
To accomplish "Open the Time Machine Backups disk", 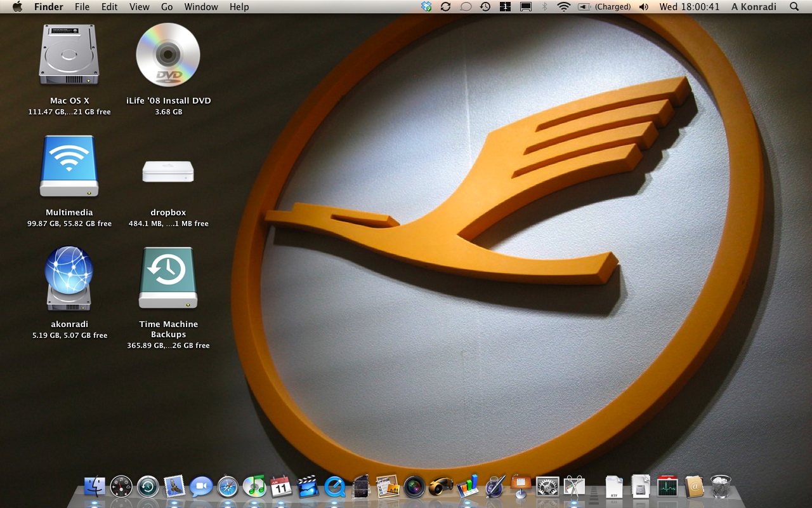I will [x=167, y=278].
